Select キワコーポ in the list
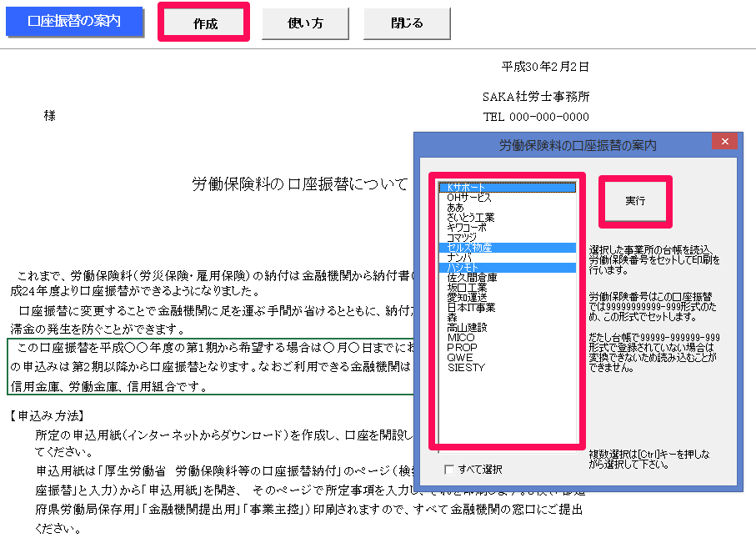The image size is (756, 543). point(508,228)
